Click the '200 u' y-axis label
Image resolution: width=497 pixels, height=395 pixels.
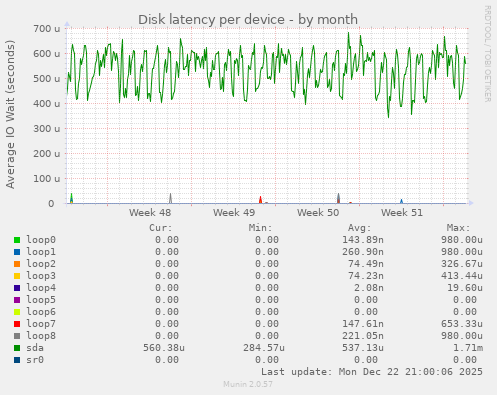[47, 154]
